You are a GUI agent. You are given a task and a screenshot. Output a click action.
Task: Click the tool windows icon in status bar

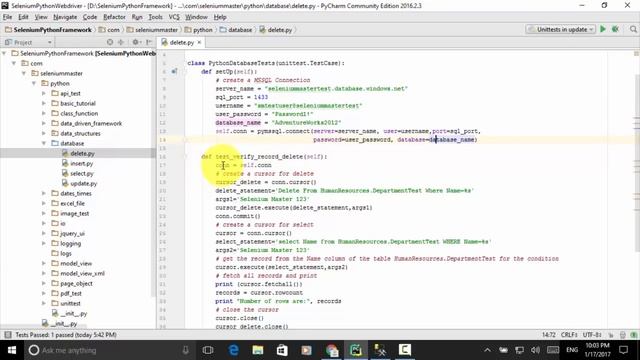[7, 335]
